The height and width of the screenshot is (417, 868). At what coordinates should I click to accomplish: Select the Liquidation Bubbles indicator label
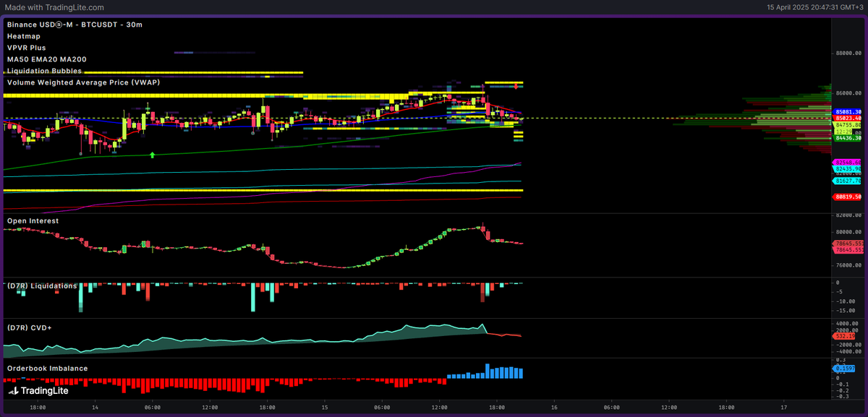tap(44, 71)
